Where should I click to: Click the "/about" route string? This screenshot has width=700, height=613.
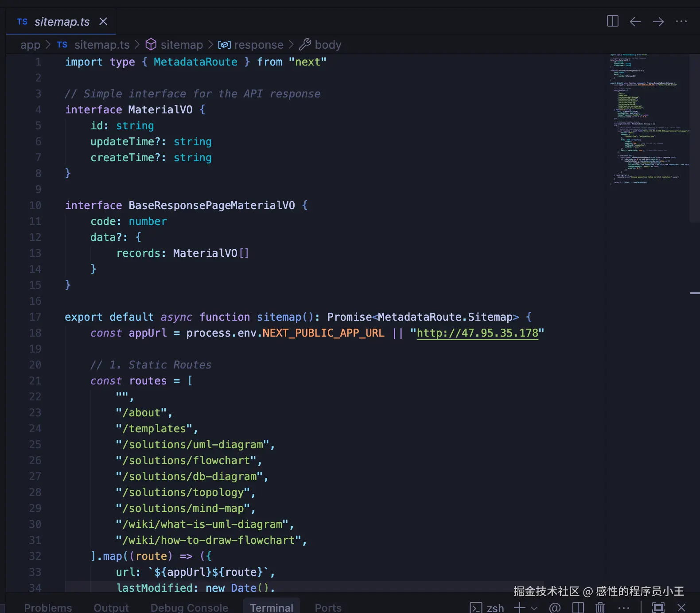click(x=141, y=413)
